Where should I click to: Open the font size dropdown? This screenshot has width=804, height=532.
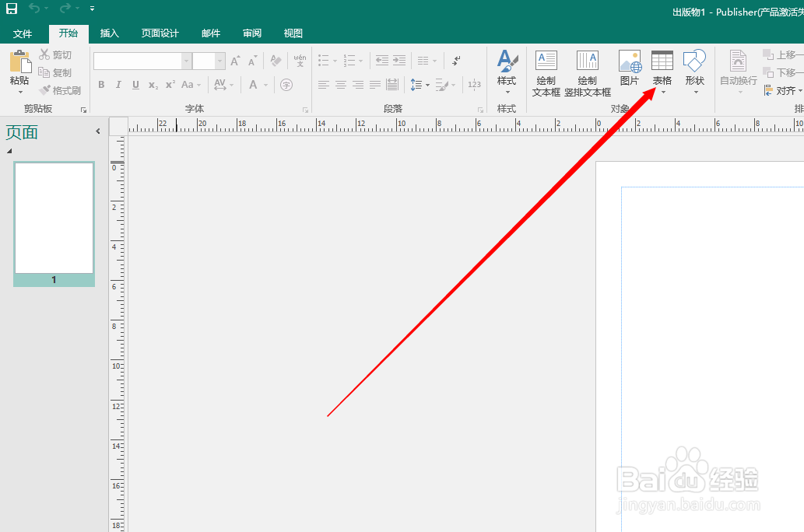point(219,60)
